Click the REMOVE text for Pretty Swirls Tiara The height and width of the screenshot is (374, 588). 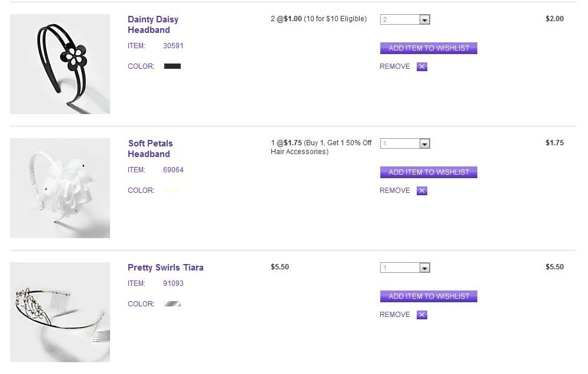pos(394,315)
